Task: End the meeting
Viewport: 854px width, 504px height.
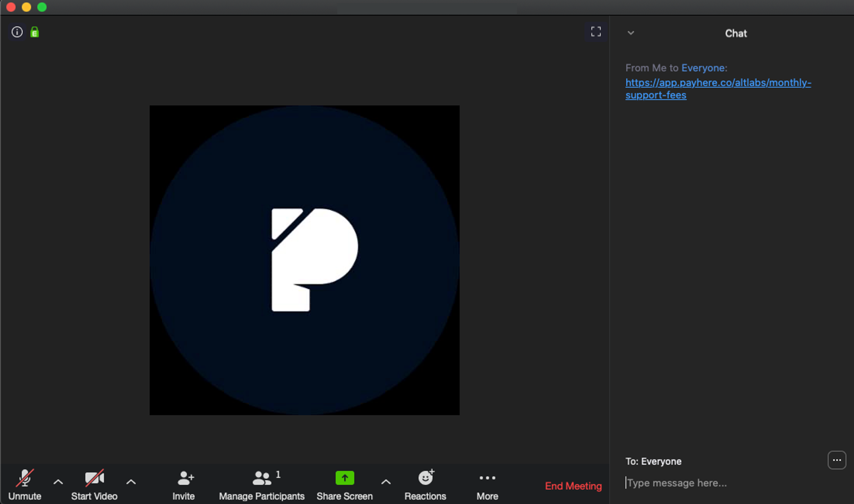Action: tap(573, 486)
